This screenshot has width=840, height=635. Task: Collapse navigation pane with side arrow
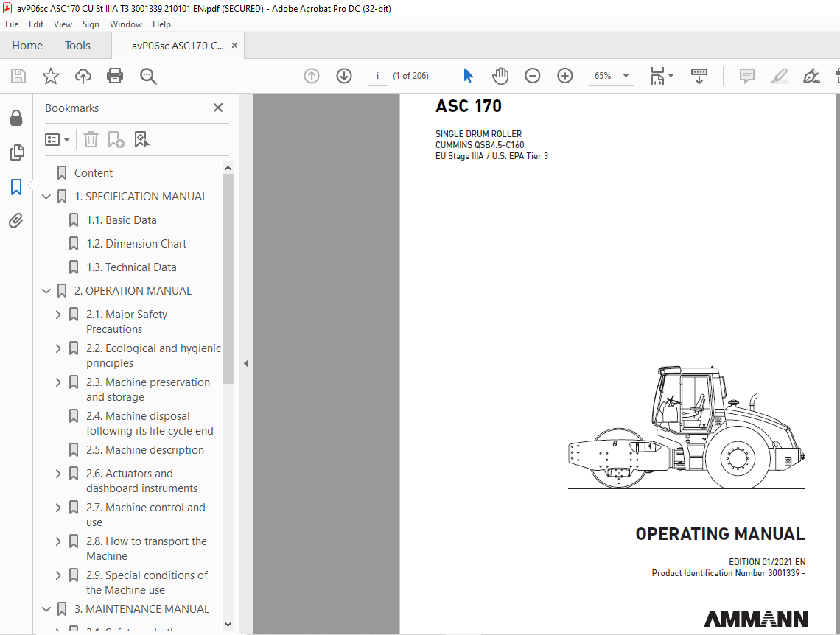(x=246, y=364)
